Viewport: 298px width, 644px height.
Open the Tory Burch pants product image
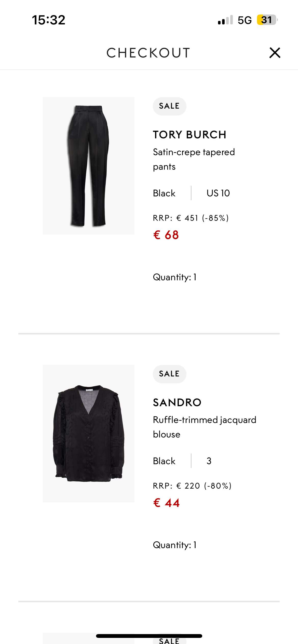[89, 166]
